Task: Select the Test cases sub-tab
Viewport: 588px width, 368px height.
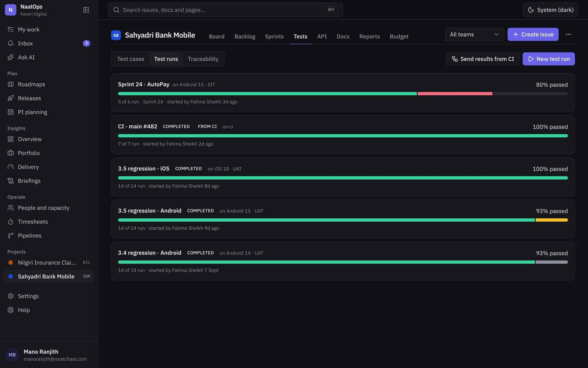Action: pyautogui.click(x=130, y=59)
